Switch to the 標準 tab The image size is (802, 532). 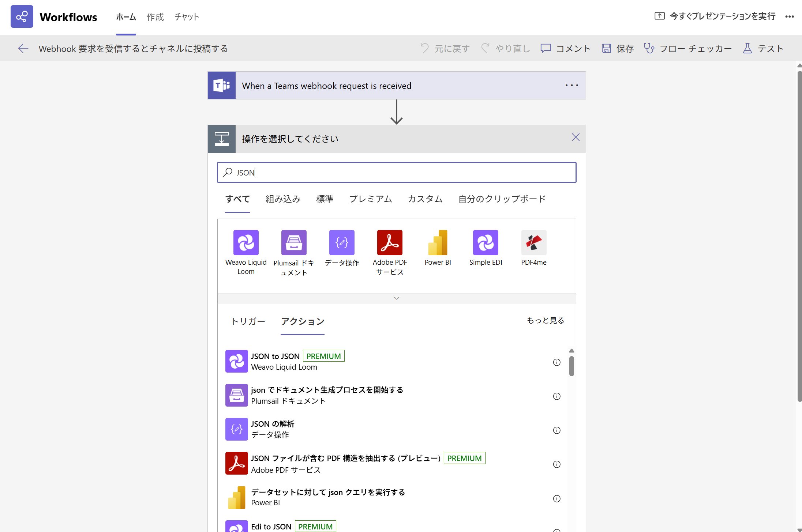pos(325,199)
